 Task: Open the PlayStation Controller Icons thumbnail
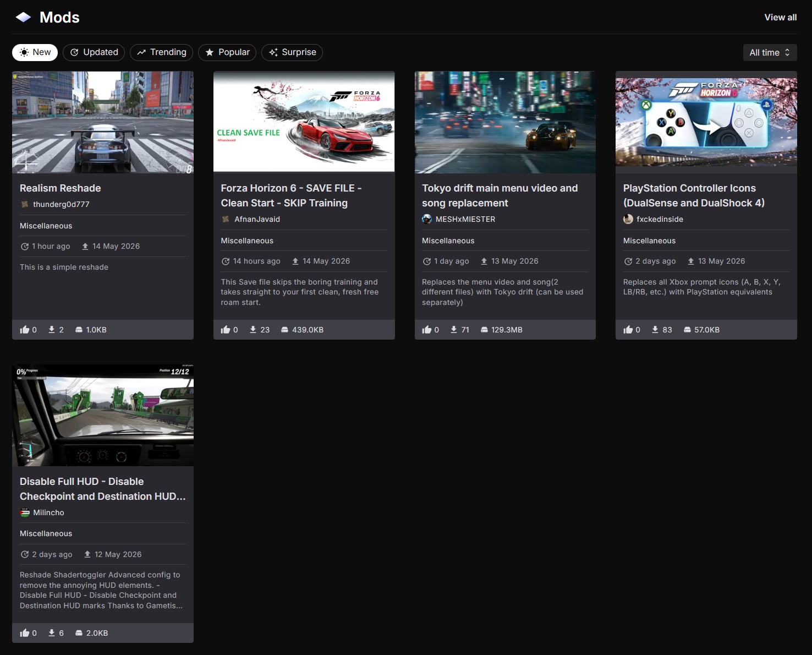706,122
